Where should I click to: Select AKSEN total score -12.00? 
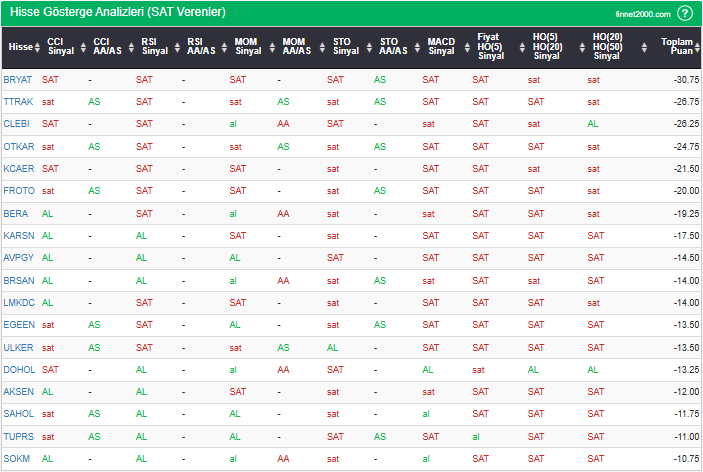686,391
